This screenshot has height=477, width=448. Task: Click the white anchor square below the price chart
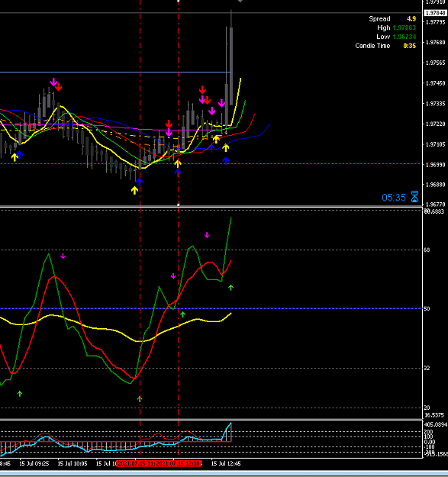[x=179, y=205]
